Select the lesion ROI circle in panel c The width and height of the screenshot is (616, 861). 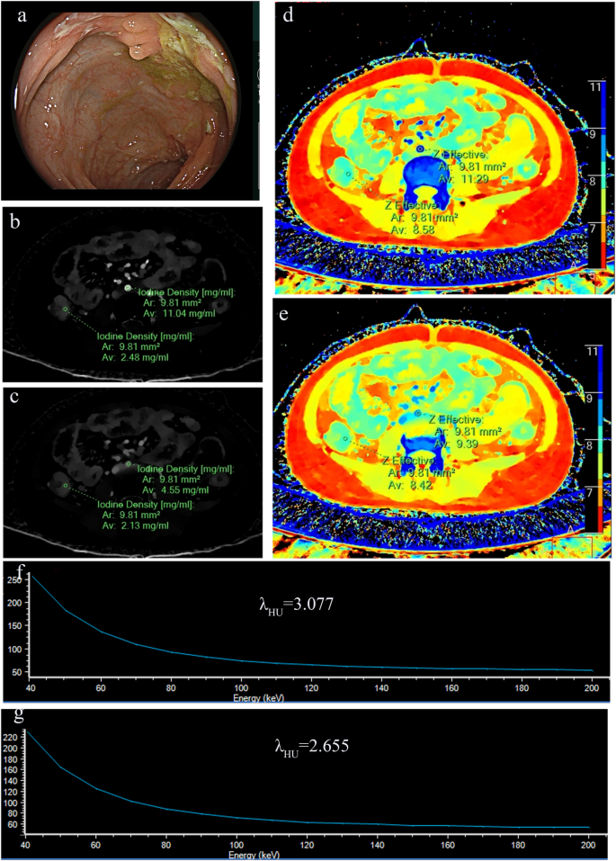66,486
